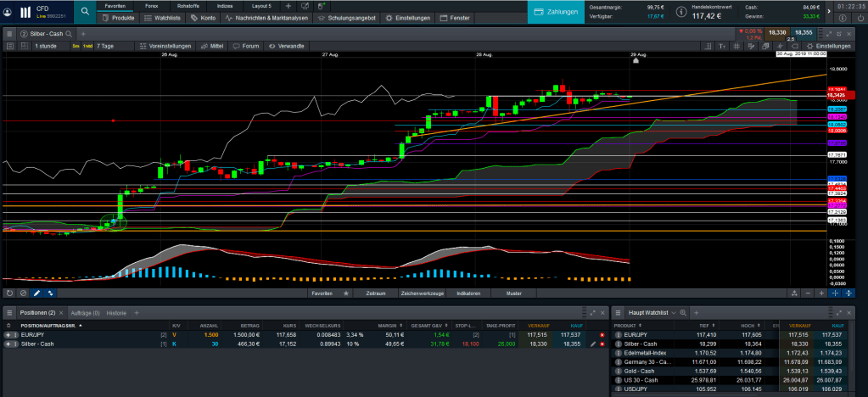Screen dimensions: 868x397
Task: Click the Zahlungen button
Action: tap(557, 12)
